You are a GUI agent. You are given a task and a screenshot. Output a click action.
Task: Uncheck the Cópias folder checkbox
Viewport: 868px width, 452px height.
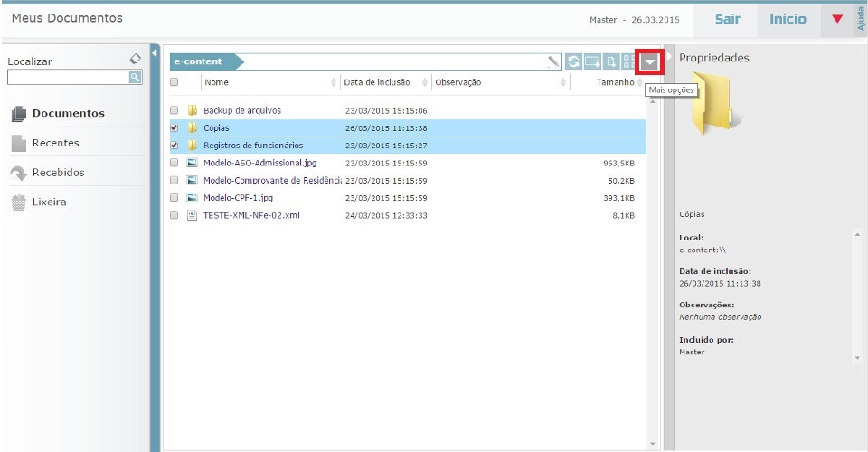point(175,128)
